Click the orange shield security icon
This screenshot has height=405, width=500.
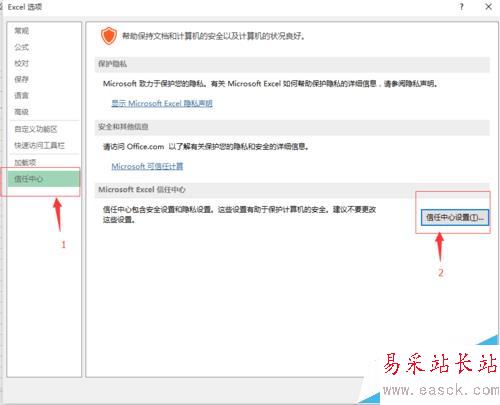(109, 36)
